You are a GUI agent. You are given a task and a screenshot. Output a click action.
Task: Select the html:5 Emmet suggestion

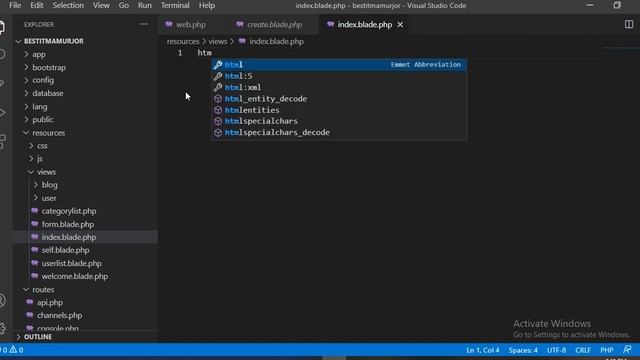pyautogui.click(x=339, y=76)
